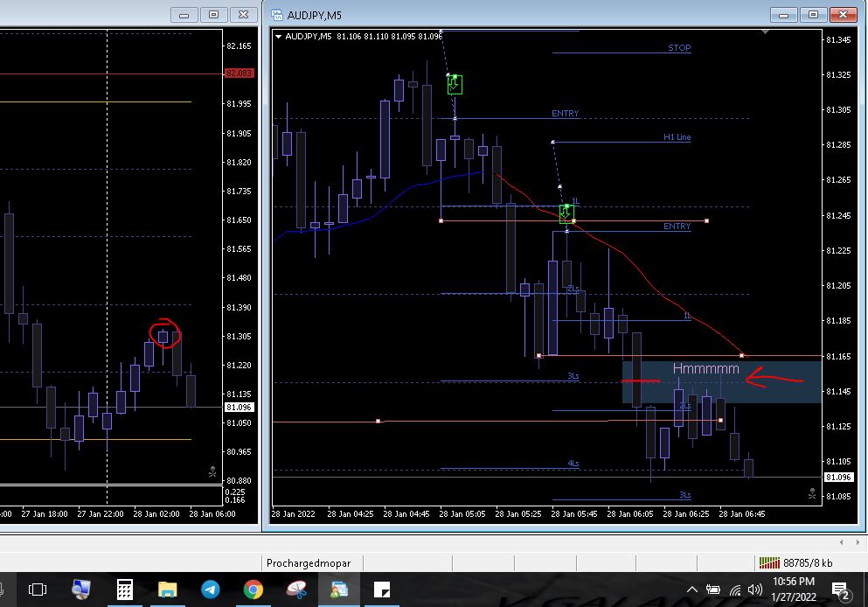Viewport: 868px width, 607px height.
Task: Click the connection status bars icon
Action: pos(769,562)
